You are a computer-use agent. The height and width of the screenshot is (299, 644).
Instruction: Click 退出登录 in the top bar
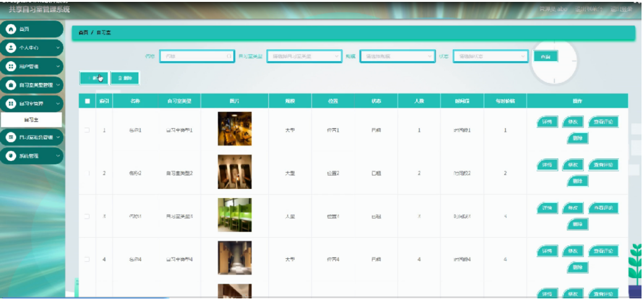(x=621, y=9)
